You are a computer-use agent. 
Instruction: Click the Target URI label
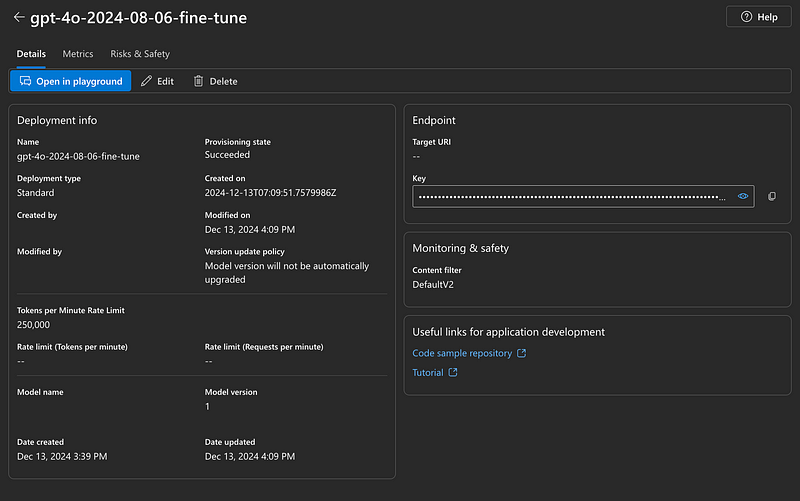431,142
